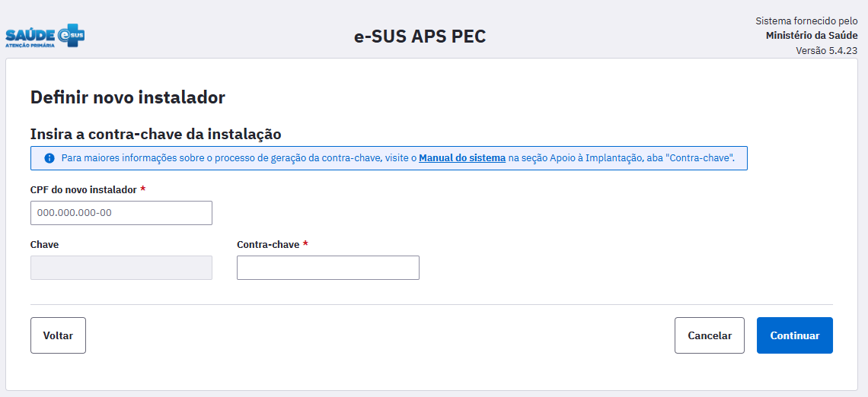Click the Insira a contra-chave da instalação subheading

155,135
